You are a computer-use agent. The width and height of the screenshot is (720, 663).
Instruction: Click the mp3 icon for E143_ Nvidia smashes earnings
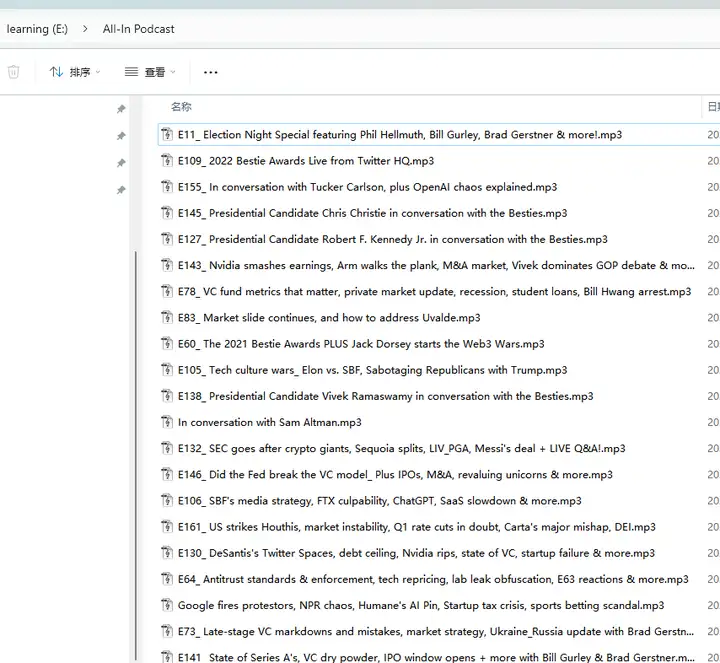(x=167, y=265)
